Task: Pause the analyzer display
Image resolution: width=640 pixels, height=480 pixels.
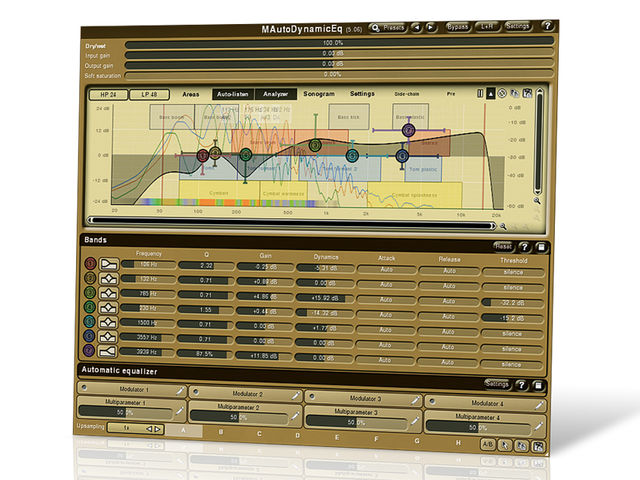Action: pyautogui.click(x=480, y=93)
